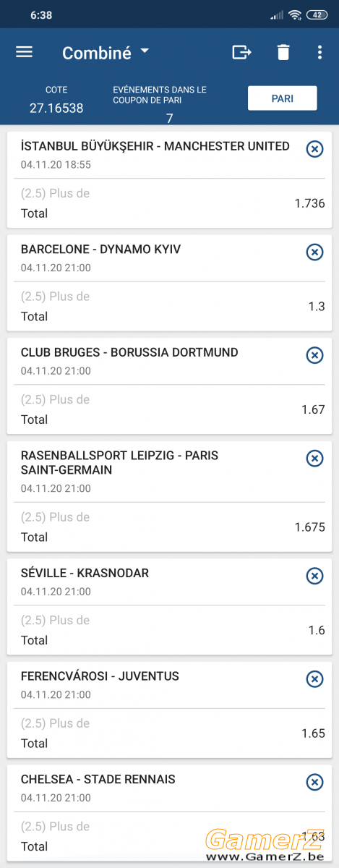The height and width of the screenshot is (868, 339).
Task: Select the Combiné title text
Action: (97, 53)
